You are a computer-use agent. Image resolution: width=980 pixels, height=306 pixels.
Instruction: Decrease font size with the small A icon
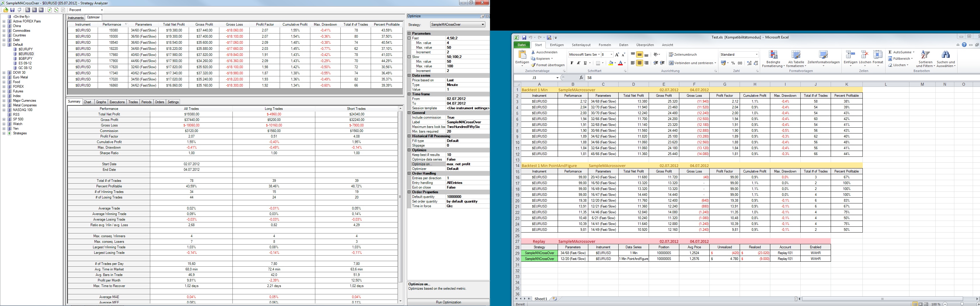coord(623,55)
